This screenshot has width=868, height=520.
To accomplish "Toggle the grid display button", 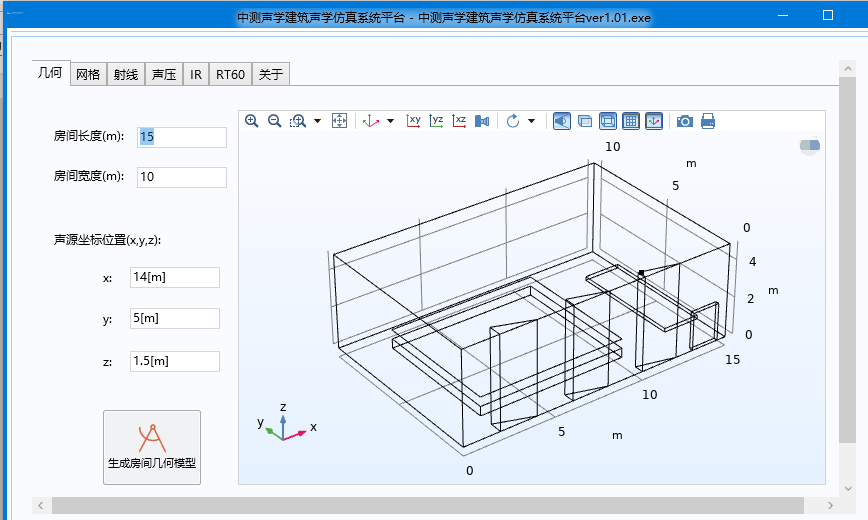I will 631,121.
